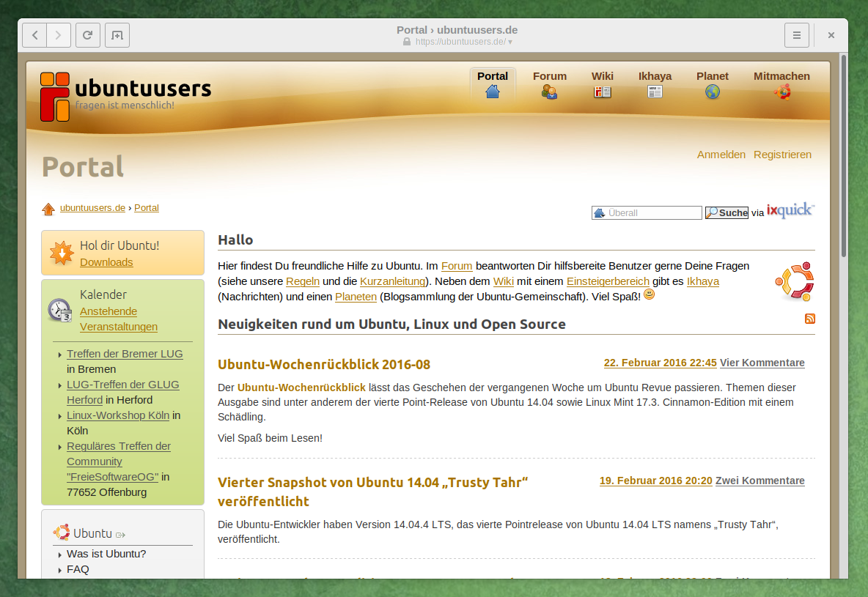Open LUG-Treffen der GLUG Herford event
The height and width of the screenshot is (597, 868).
[122, 393]
